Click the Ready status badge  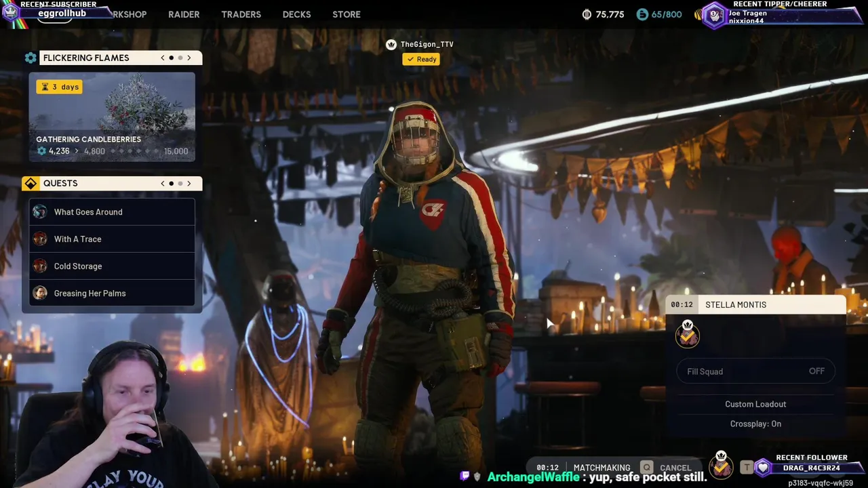[x=421, y=59]
